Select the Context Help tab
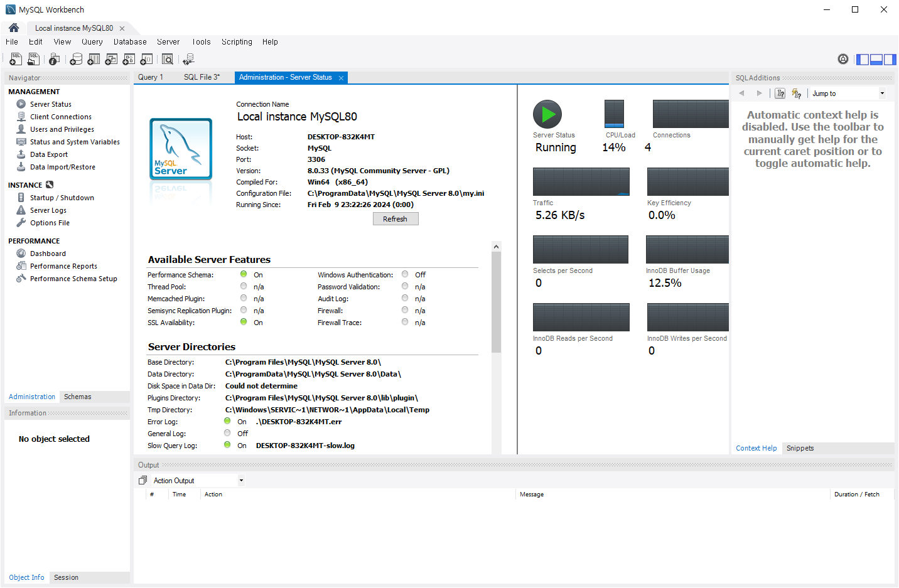This screenshot has width=899, height=588. pyautogui.click(x=756, y=448)
